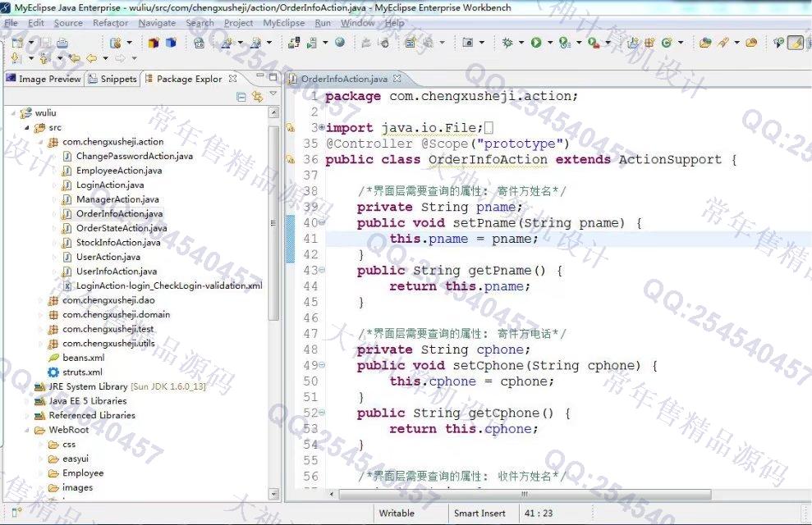Click the Back navigation yellow arrow
Image resolution: width=812 pixels, height=525 pixels.
[x=92, y=58]
